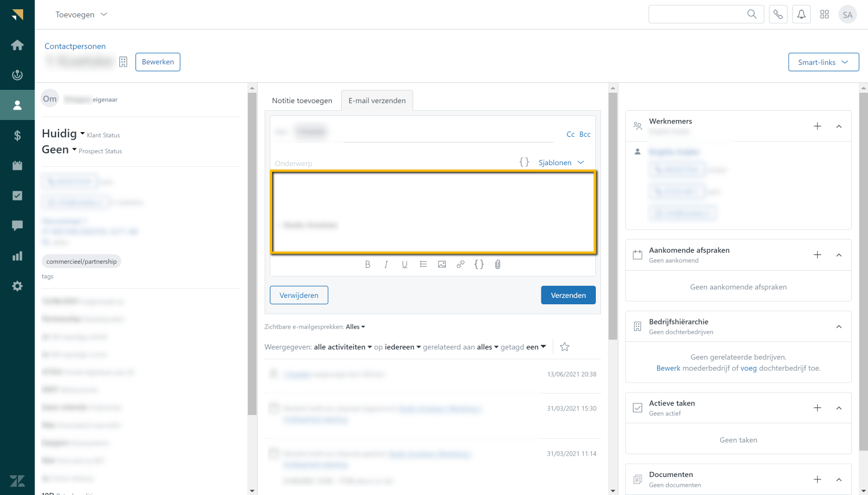Open the Contactpersonen breadcrumb link
This screenshot has width=868, height=495.
pos(75,46)
